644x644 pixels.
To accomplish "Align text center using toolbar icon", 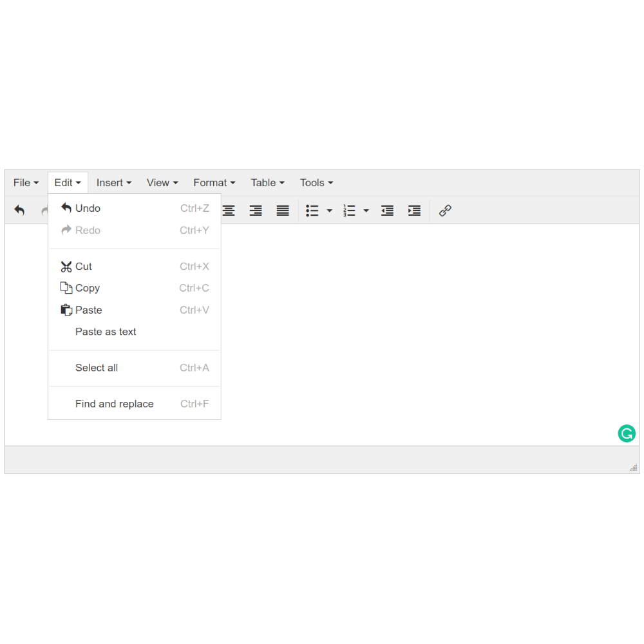I will [229, 211].
